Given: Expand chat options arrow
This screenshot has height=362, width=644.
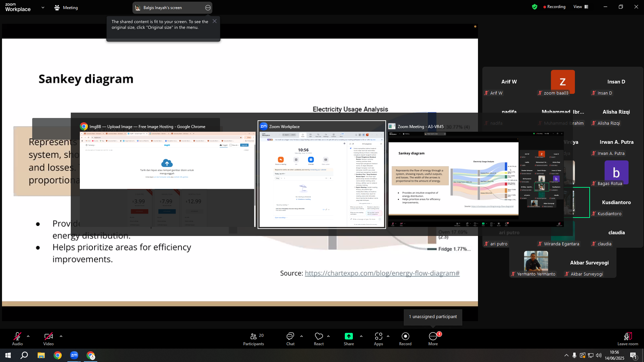Looking at the screenshot, I should point(302,336).
